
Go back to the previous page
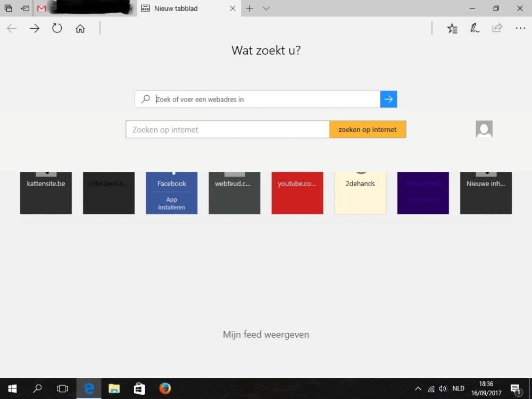click(12, 29)
